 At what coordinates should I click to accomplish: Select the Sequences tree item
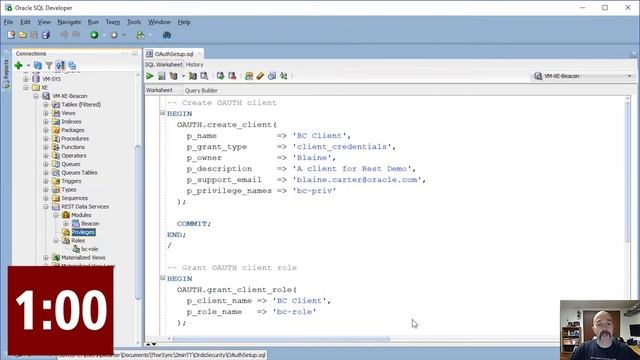pos(75,198)
